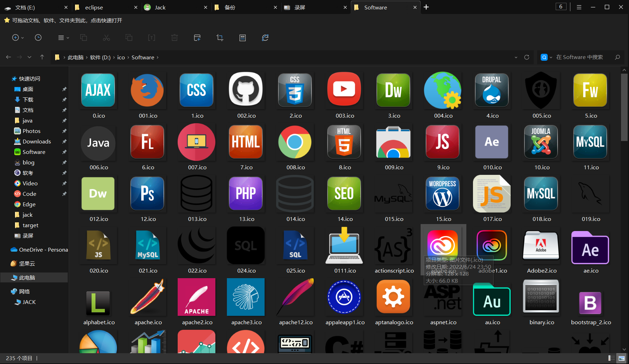Select the SEO 14.ico file
Viewport: 629px width, 364px height.
(x=345, y=199)
